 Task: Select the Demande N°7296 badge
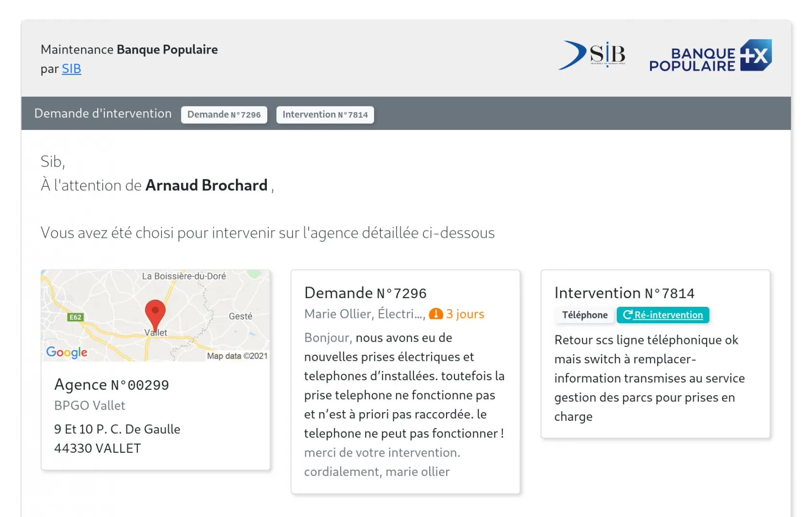click(224, 115)
